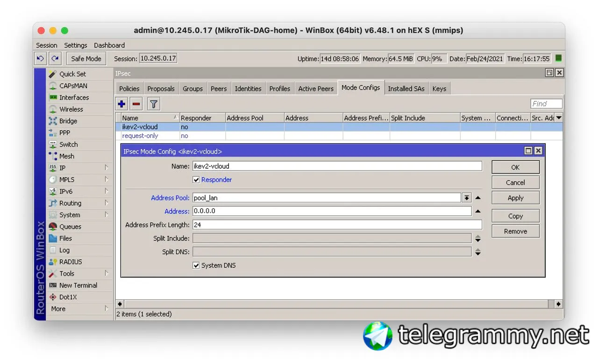Open the New Terminal sidebar icon

[53, 285]
